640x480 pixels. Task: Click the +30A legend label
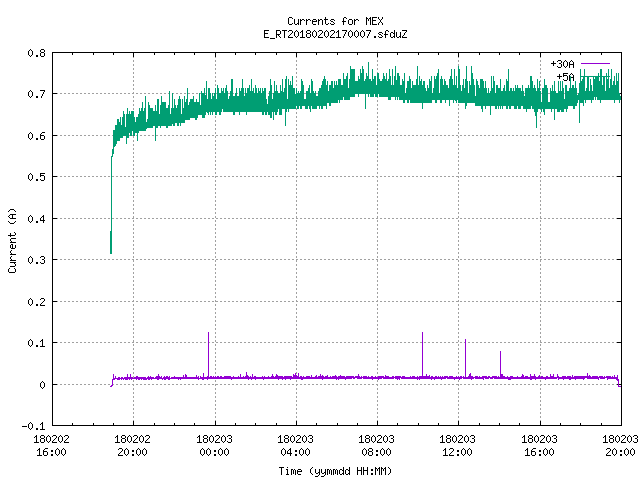pyautogui.click(x=562, y=64)
